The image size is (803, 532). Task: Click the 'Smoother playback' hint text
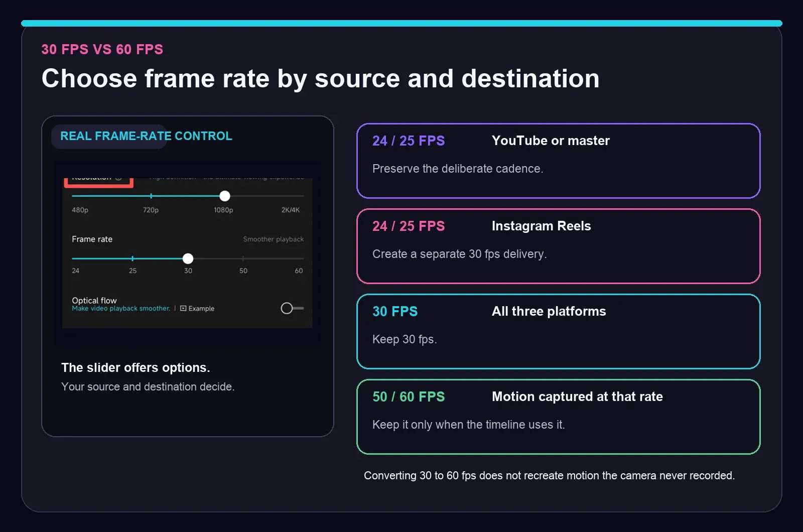click(274, 239)
